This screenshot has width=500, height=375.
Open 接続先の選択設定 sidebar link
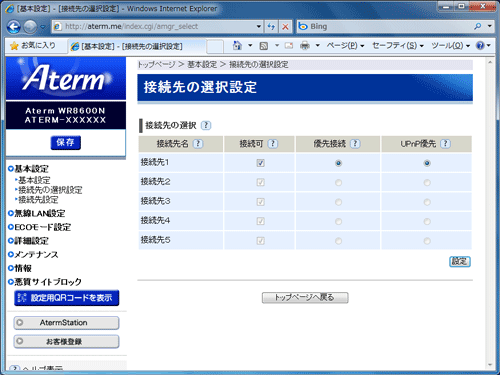[x=49, y=190]
